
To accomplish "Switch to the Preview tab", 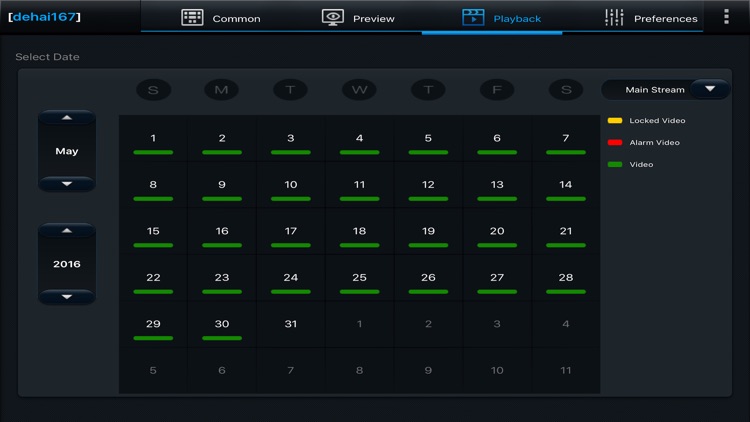I will [x=358, y=18].
